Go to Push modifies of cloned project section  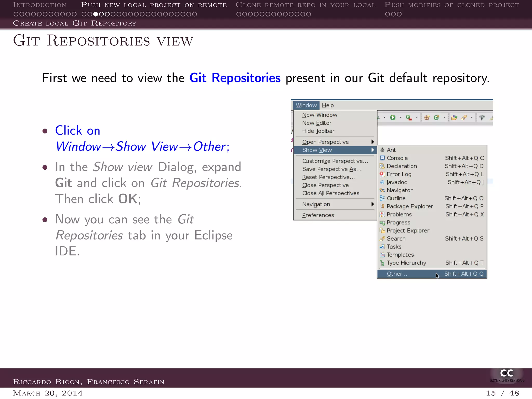click(x=452, y=5)
